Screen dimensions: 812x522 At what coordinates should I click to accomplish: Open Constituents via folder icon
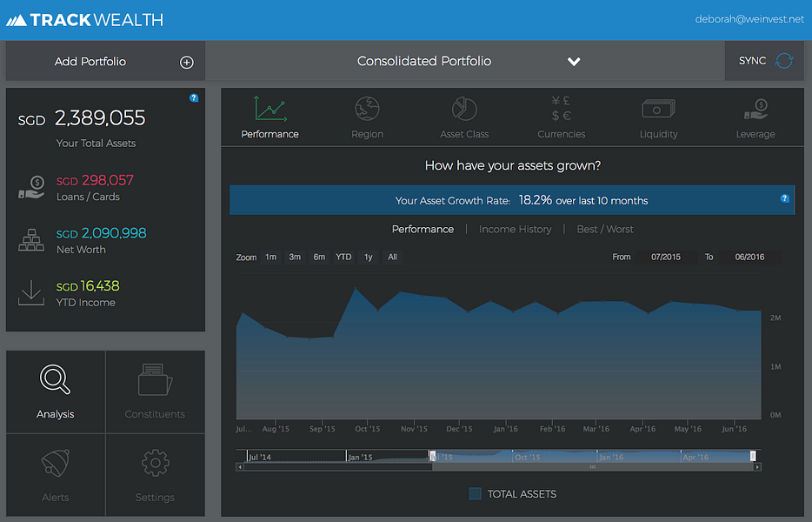point(155,380)
